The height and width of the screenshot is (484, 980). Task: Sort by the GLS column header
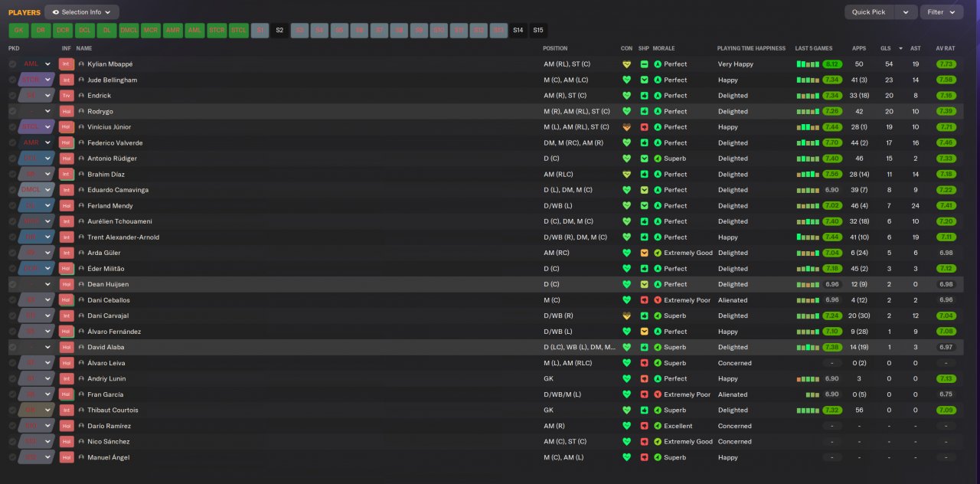tap(887, 48)
